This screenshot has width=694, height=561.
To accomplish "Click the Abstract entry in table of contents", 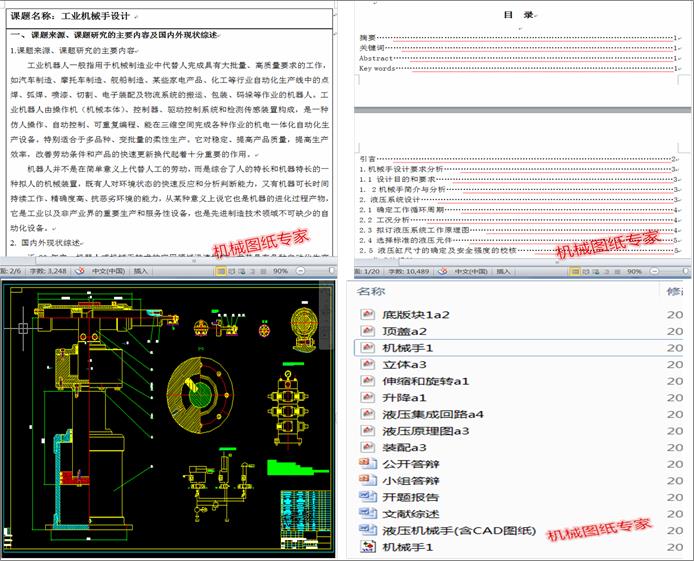I will point(518,58).
